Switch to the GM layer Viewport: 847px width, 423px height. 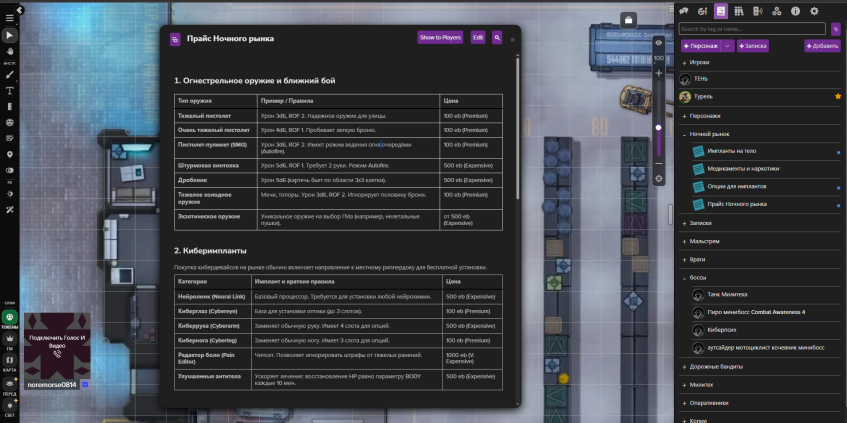[x=10, y=339]
